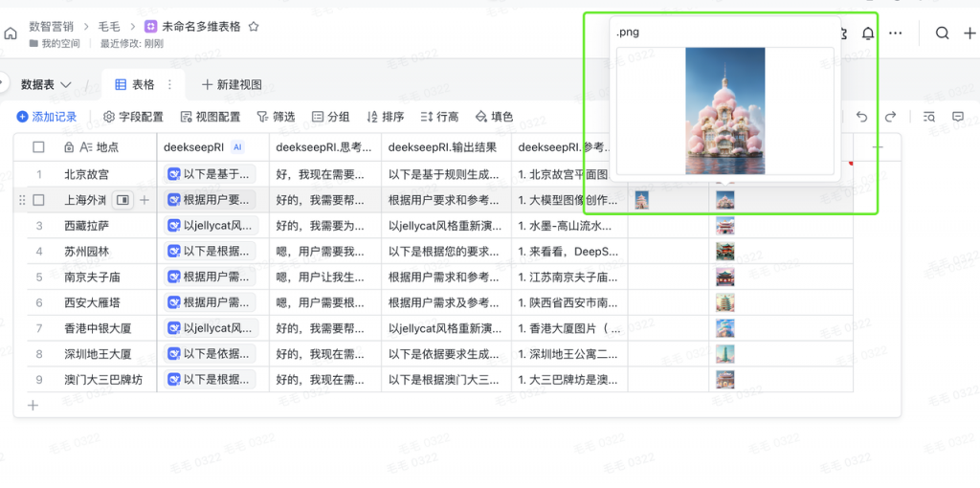Open 西安大雁塔 row image thumbnail

click(x=725, y=302)
